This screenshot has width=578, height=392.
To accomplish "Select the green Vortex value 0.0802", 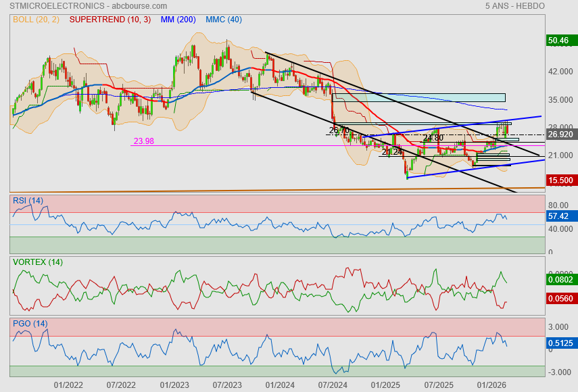I will pyautogui.click(x=560, y=279).
